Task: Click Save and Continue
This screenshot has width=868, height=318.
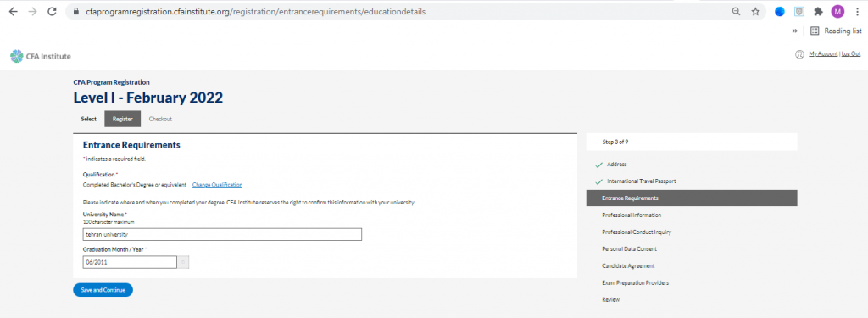Action: pos(103,290)
